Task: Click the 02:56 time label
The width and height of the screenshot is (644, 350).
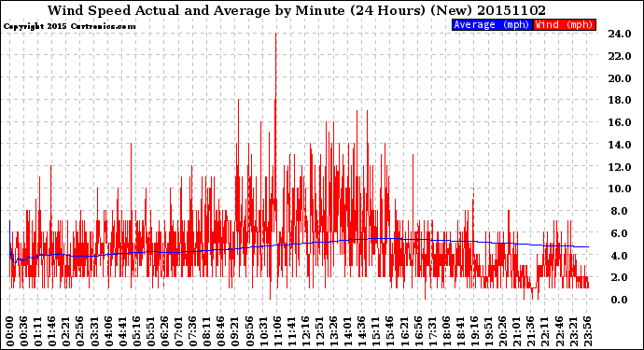Action: click(x=80, y=331)
